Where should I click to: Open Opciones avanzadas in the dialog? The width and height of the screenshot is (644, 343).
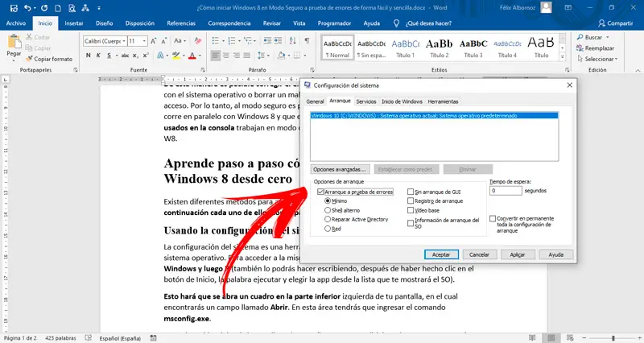click(339, 169)
